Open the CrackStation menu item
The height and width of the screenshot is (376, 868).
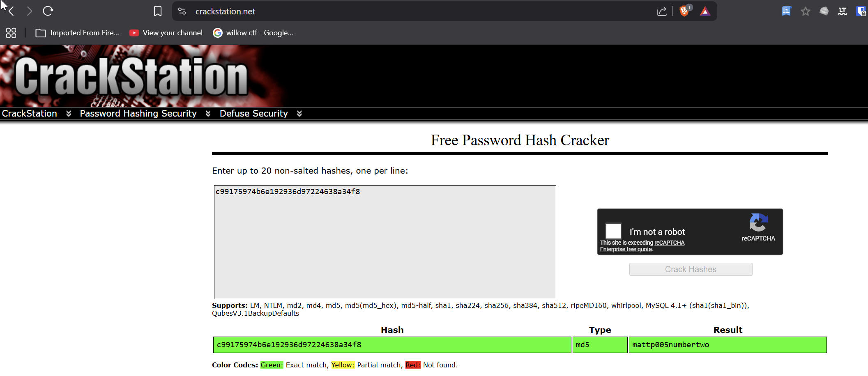pyautogui.click(x=30, y=113)
